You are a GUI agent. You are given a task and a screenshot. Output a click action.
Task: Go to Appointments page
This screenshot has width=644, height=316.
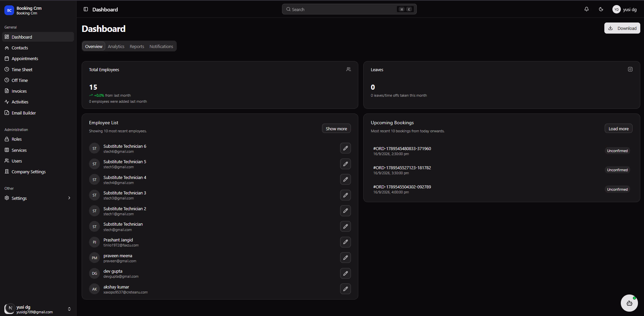coord(38,58)
